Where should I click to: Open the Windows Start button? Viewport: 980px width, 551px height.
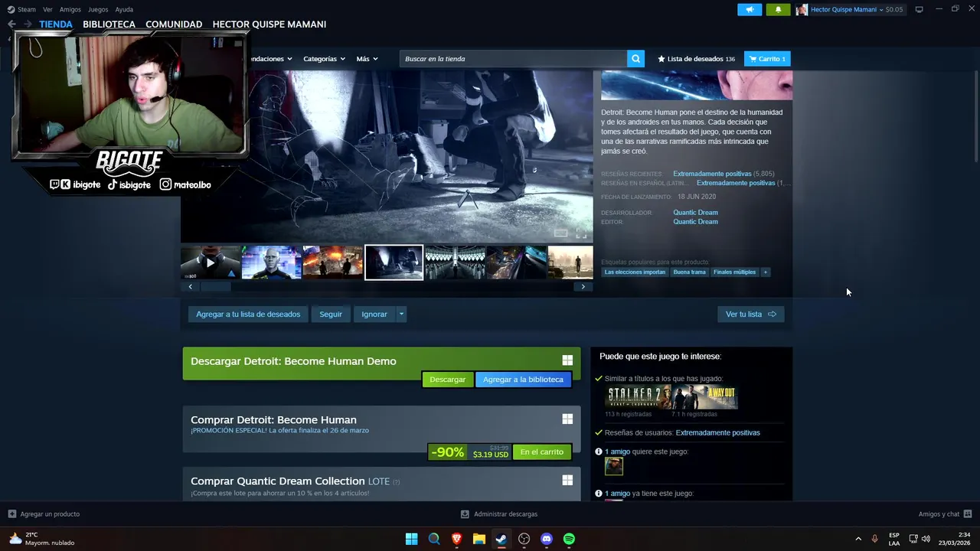411,539
